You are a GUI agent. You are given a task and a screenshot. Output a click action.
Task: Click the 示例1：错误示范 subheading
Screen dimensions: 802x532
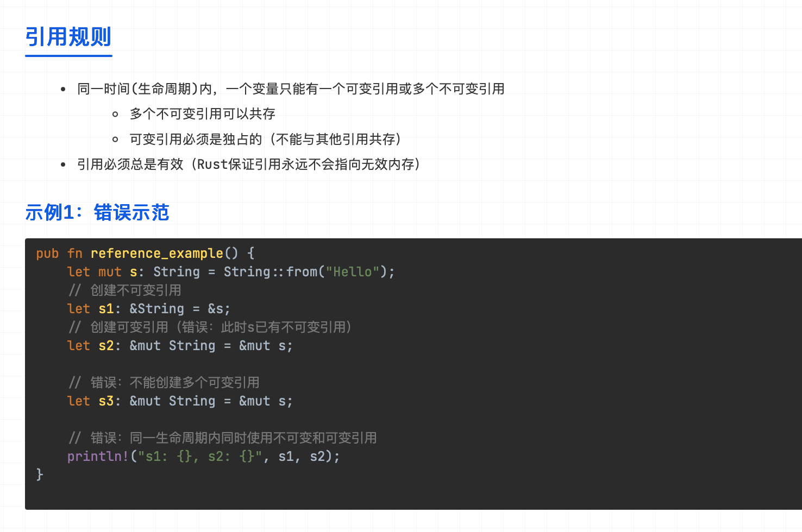[97, 212]
